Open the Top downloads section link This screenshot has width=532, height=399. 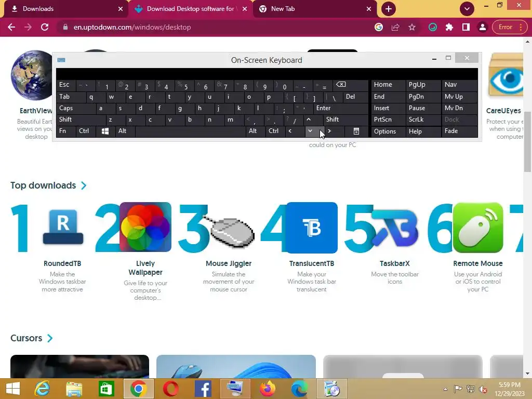coord(43,185)
